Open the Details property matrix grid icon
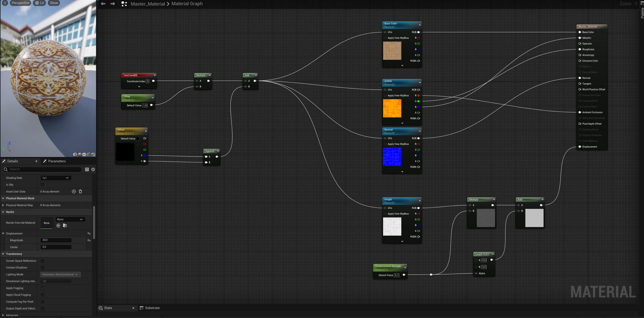 tap(87, 169)
